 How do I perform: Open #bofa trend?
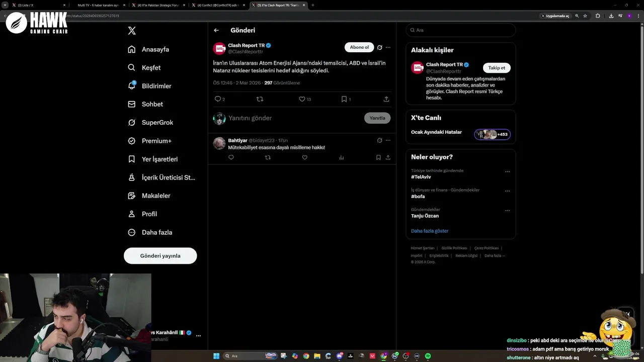418,197
